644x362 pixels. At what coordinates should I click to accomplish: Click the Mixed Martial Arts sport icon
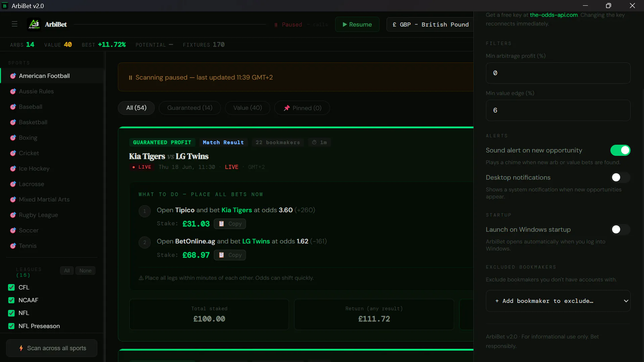13,199
